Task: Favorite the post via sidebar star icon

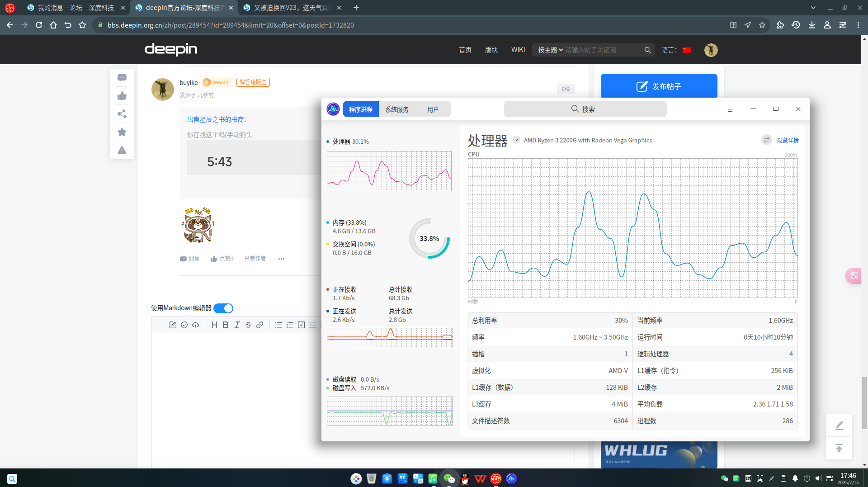Action: coord(122,132)
